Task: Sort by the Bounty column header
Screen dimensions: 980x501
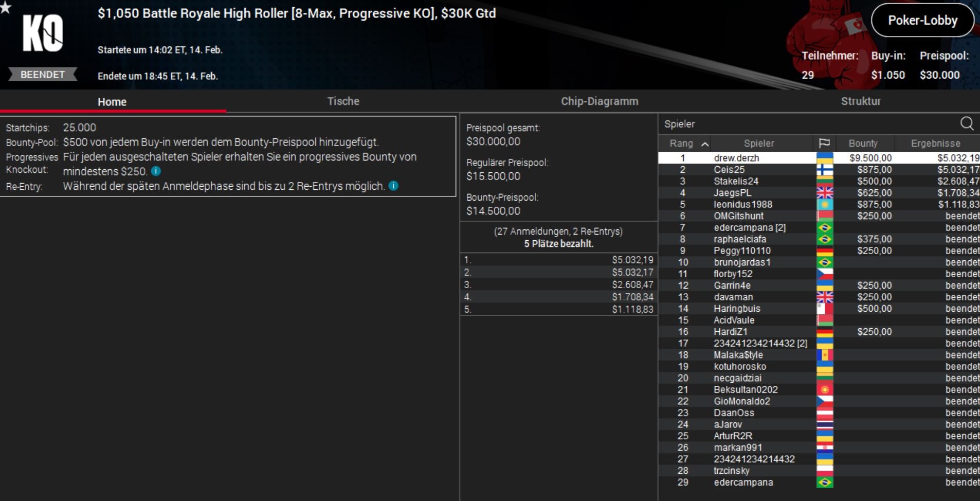Action: coord(863,144)
